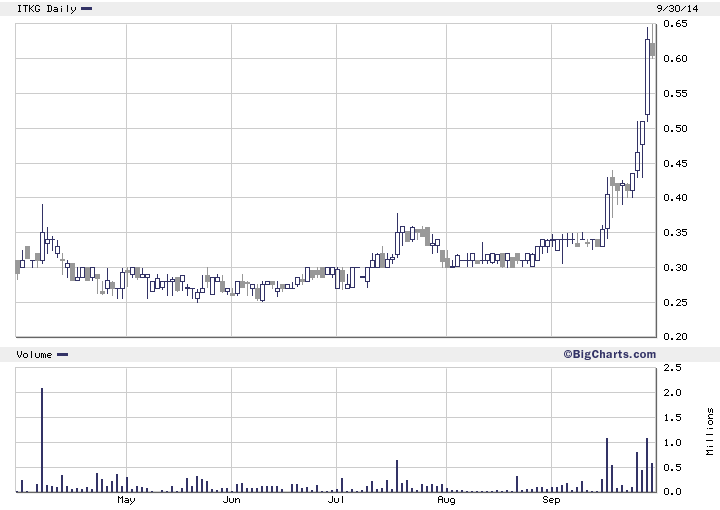
Task: Click the 0.65 price axis label
Action: coord(675,23)
